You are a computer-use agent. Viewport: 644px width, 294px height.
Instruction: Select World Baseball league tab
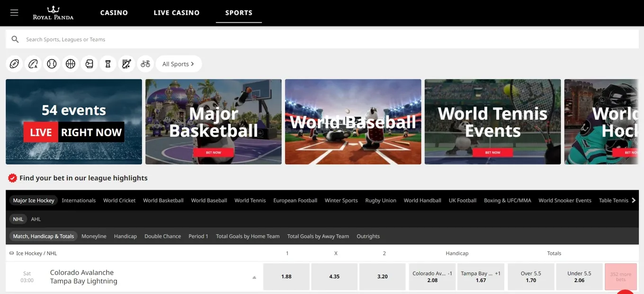[x=209, y=200]
